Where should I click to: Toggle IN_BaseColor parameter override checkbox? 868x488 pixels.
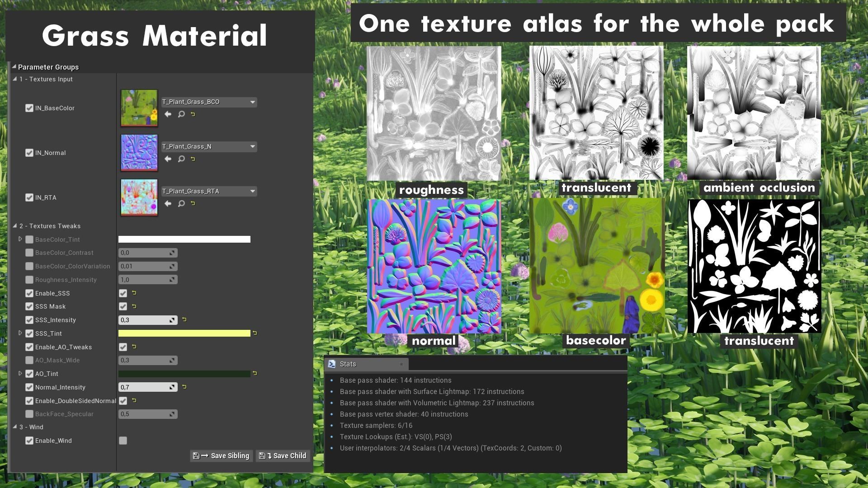pos(29,108)
